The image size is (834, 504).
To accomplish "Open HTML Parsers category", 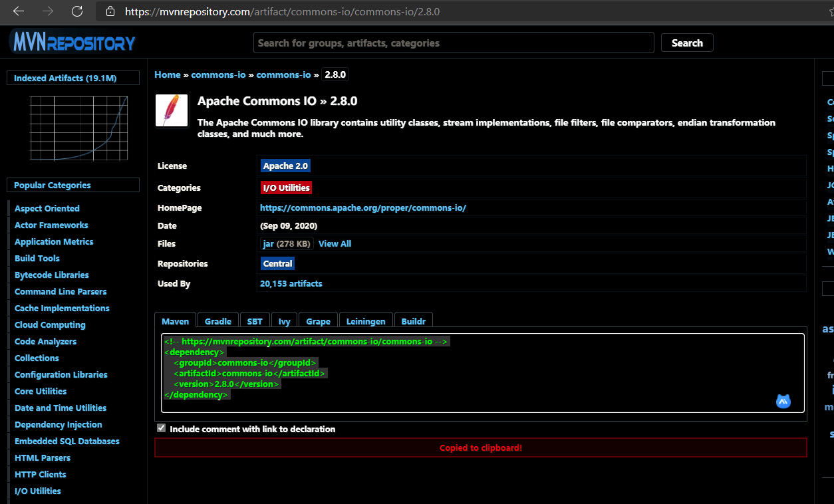I will pos(43,457).
